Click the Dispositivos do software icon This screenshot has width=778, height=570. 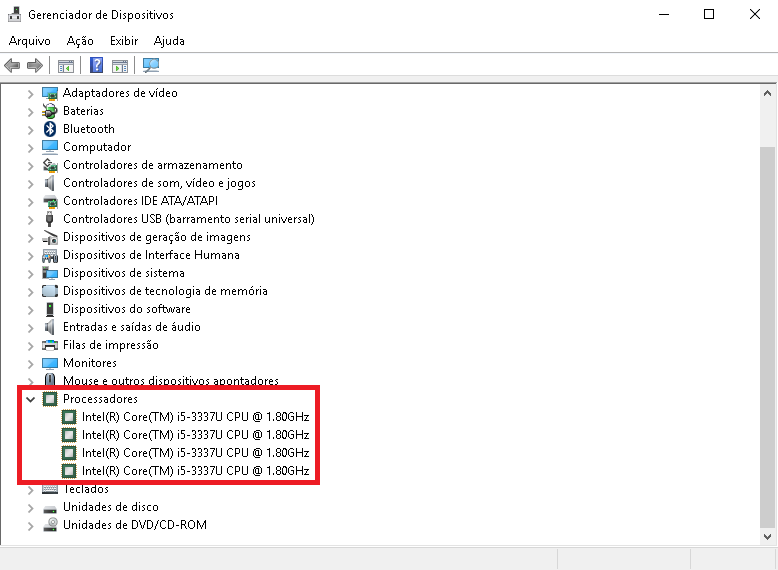(x=50, y=309)
